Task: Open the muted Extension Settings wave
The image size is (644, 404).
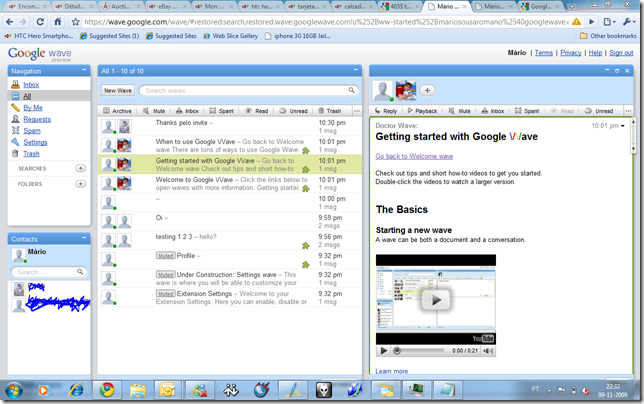Action: pos(230,297)
